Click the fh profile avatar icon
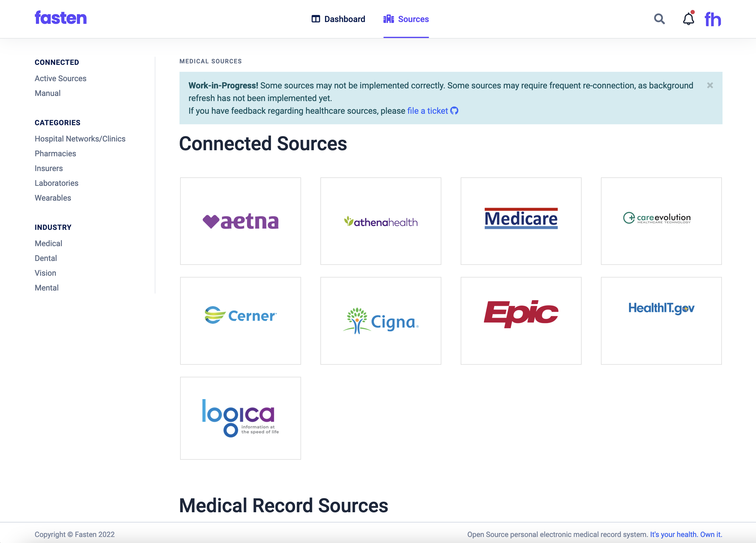Image resolution: width=756 pixels, height=543 pixels. point(713,19)
